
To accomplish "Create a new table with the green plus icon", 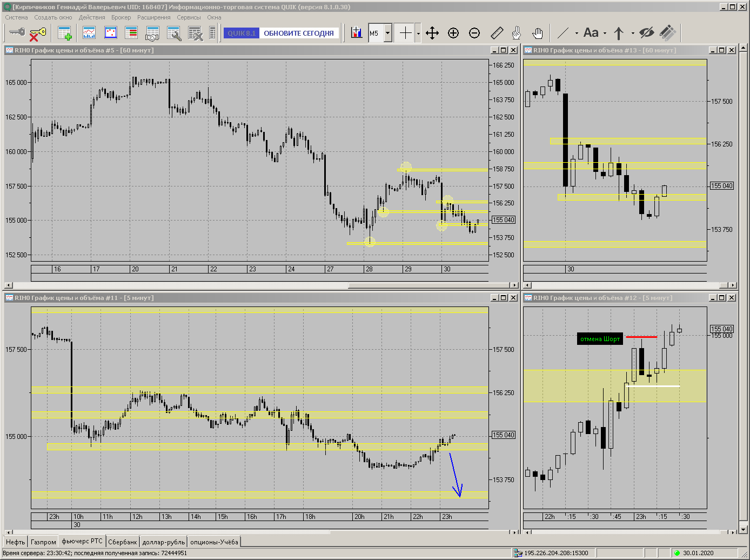I will pyautogui.click(x=65, y=34).
